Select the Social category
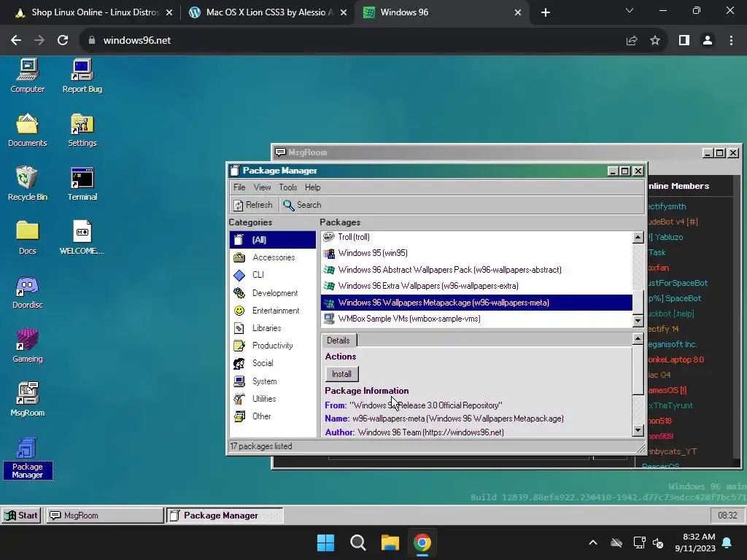Viewport: 747px width, 560px height. [273, 363]
